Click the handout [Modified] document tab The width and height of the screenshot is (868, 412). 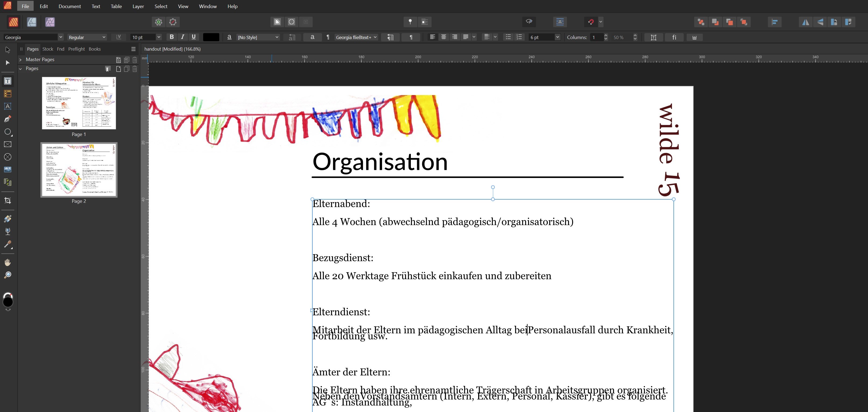[x=172, y=49]
